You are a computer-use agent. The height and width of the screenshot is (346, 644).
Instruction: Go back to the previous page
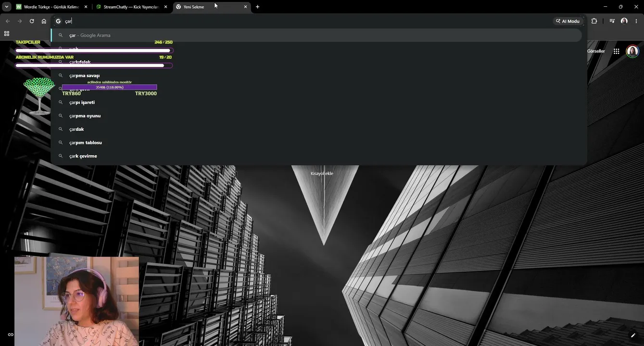tap(7, 21)
